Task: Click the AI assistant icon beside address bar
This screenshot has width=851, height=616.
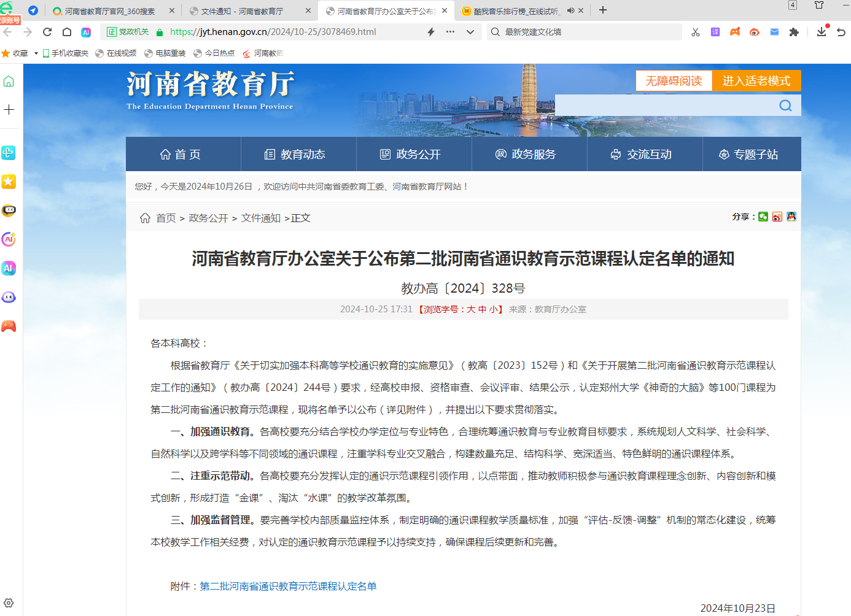Action: [x=86, y=32]
